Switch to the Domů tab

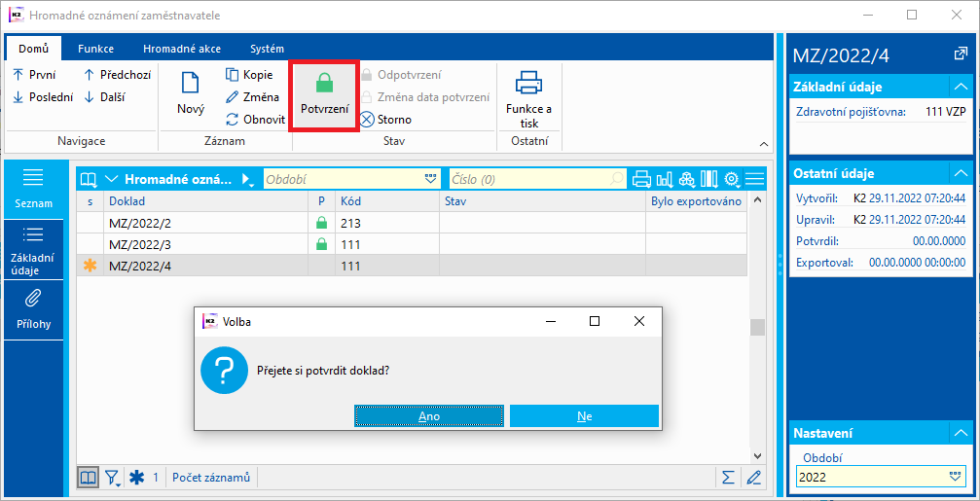(34, 48)
